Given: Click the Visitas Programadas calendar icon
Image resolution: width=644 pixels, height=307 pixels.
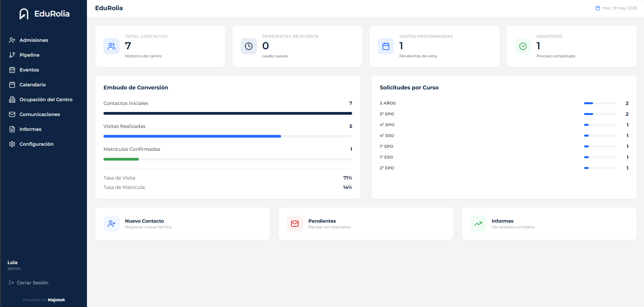Looking at the screenshot, I should pyautogui.click(x=386, y=46).
